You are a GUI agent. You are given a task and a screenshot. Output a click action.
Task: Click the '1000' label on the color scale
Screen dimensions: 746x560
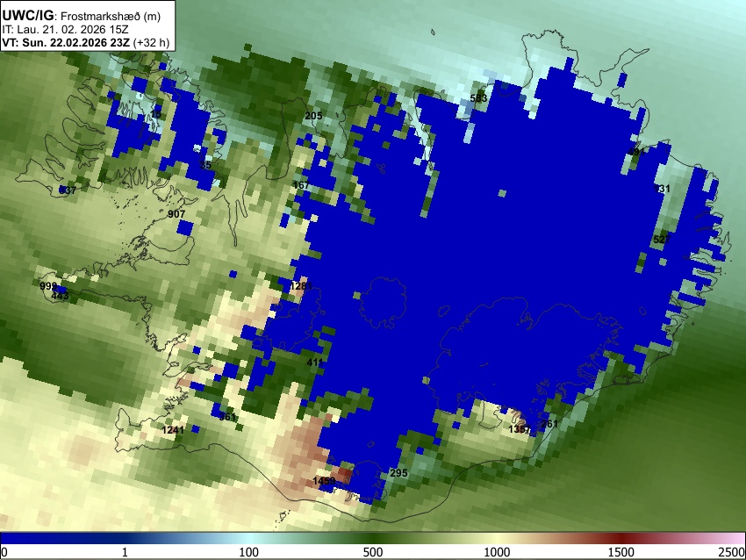pos(497,552)
